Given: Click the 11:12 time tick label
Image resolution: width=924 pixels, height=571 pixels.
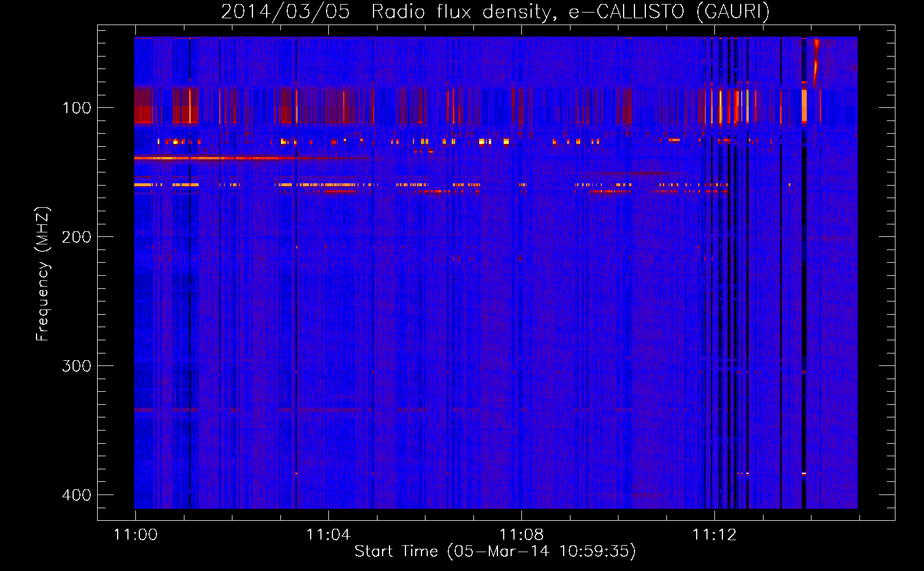Looking at the screenshot, I should pyautogui.click(x=714, y=534).
